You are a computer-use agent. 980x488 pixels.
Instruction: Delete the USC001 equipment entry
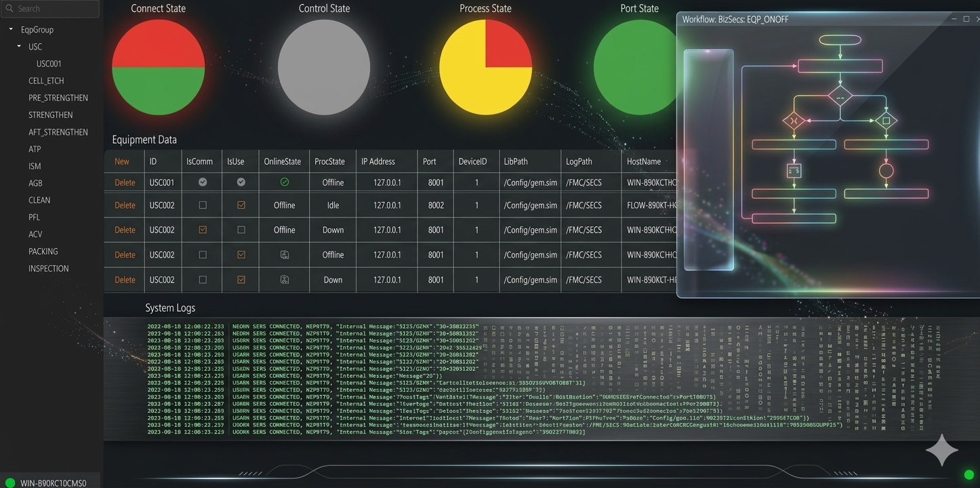(x=124, y=182)
